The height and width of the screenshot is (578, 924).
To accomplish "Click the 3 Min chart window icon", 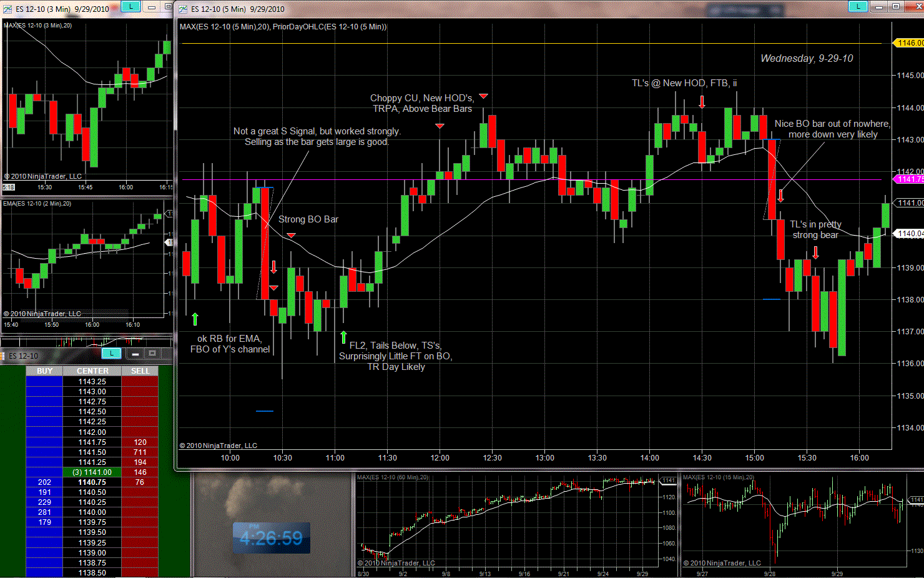I will point(7,9).
